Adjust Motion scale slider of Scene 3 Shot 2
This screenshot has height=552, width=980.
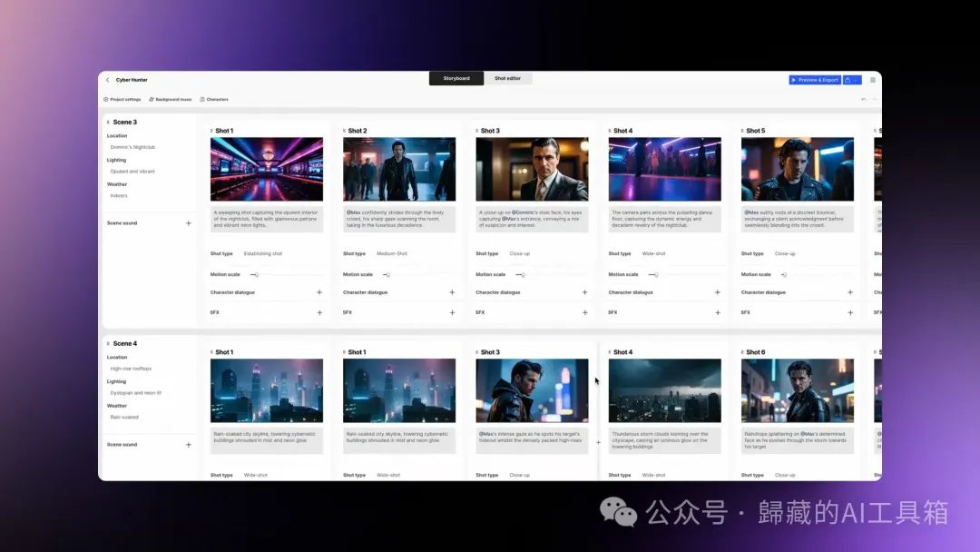[x=387, y=275]
